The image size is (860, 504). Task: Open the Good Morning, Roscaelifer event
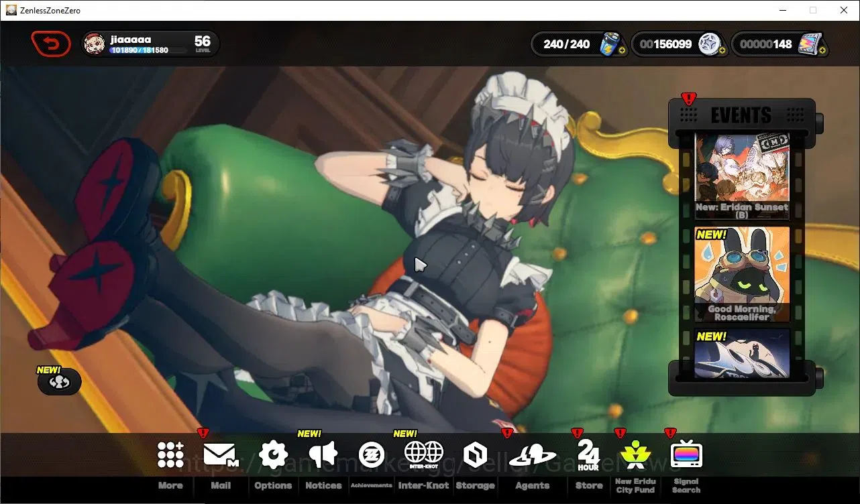742,275
